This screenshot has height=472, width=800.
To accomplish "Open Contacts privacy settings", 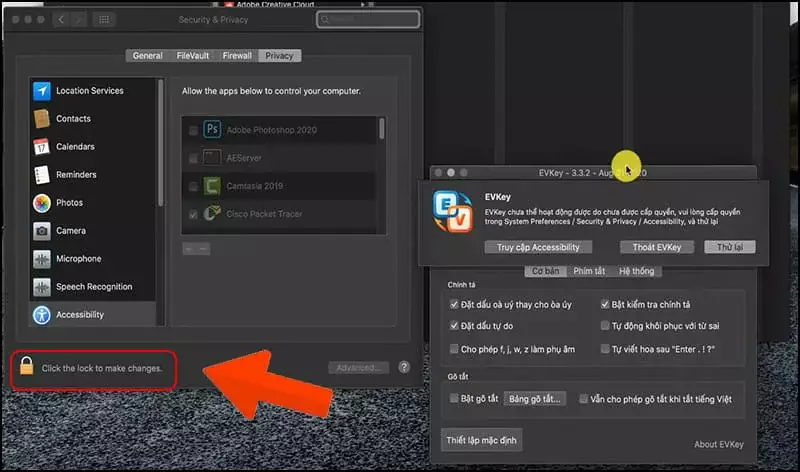I will (73, 119).
